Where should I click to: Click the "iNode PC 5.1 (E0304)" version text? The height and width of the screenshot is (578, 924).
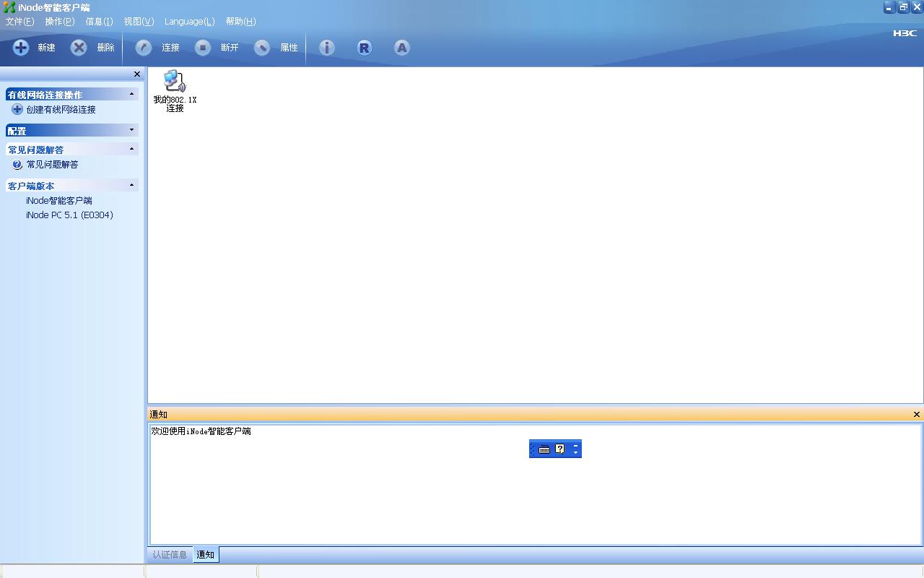[x=69, y=215]
